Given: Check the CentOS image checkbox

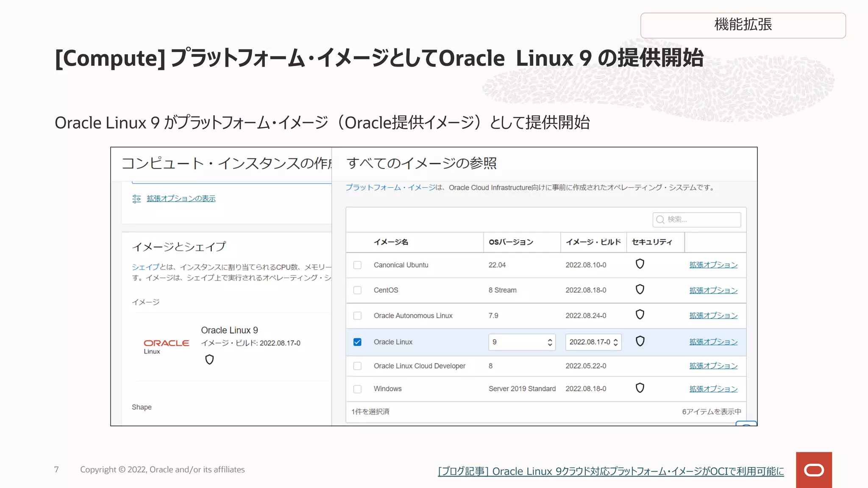Looking at the screenshot, I should (x=357, y=290).
